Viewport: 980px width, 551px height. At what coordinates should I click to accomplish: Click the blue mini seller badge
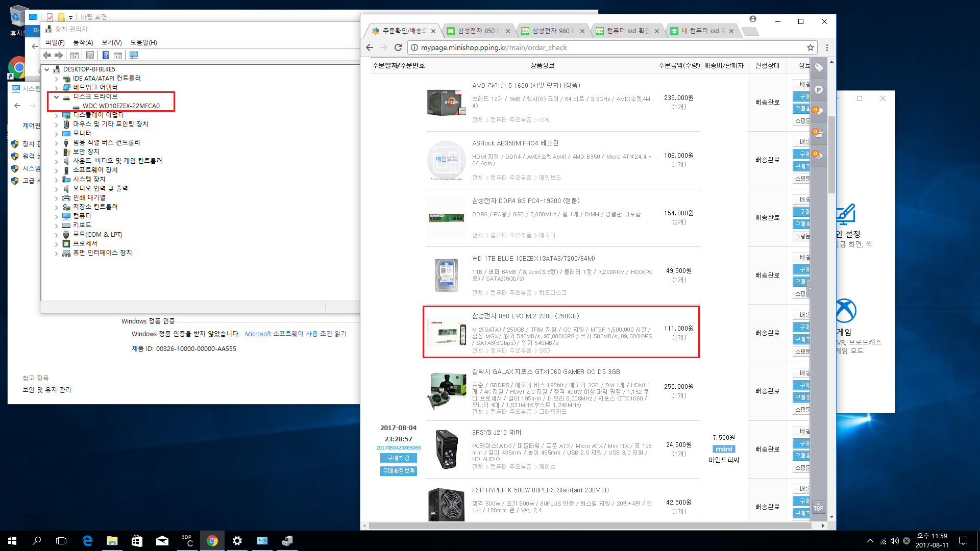pos(724,449)
